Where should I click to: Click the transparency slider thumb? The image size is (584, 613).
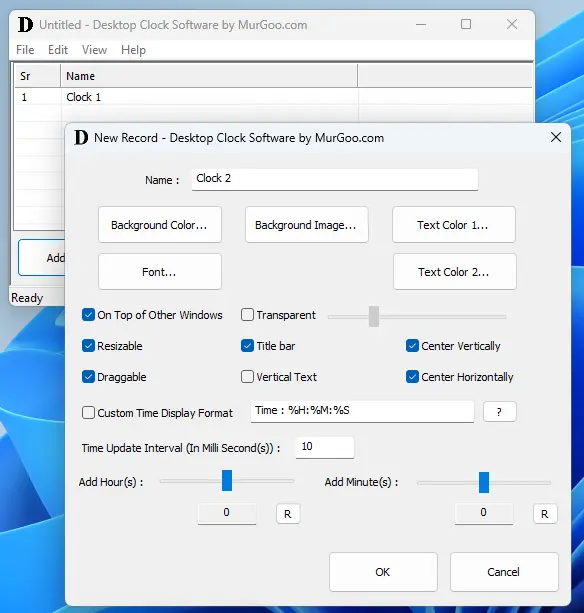(374, 316)
